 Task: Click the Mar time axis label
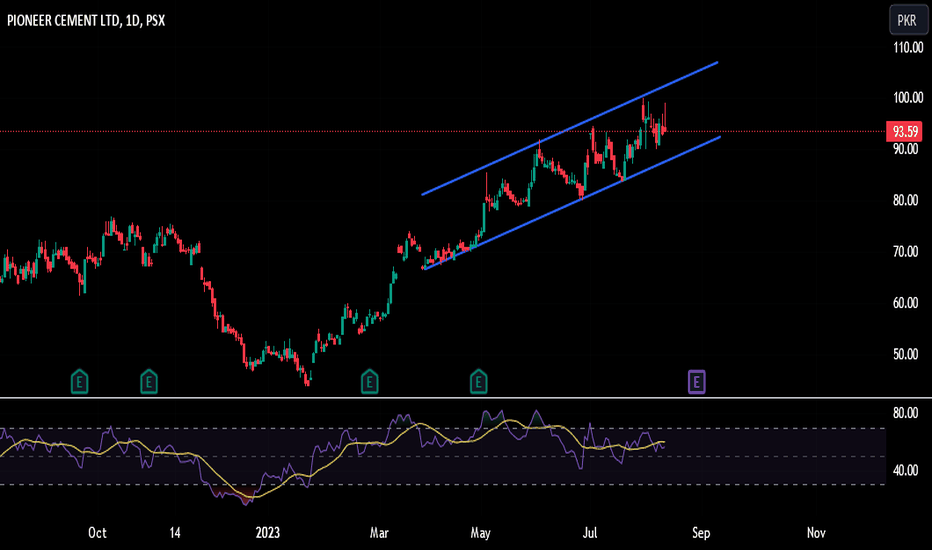pos(379,533)
